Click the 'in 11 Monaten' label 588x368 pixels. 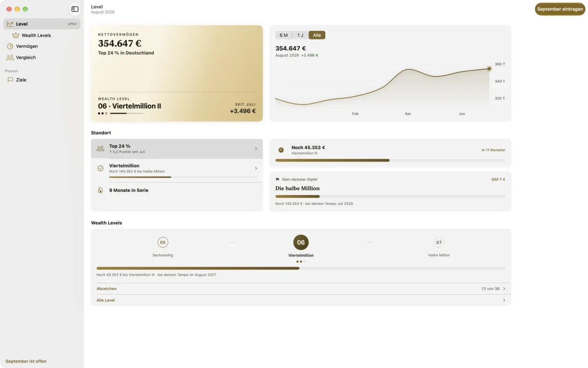coord(493,150)
